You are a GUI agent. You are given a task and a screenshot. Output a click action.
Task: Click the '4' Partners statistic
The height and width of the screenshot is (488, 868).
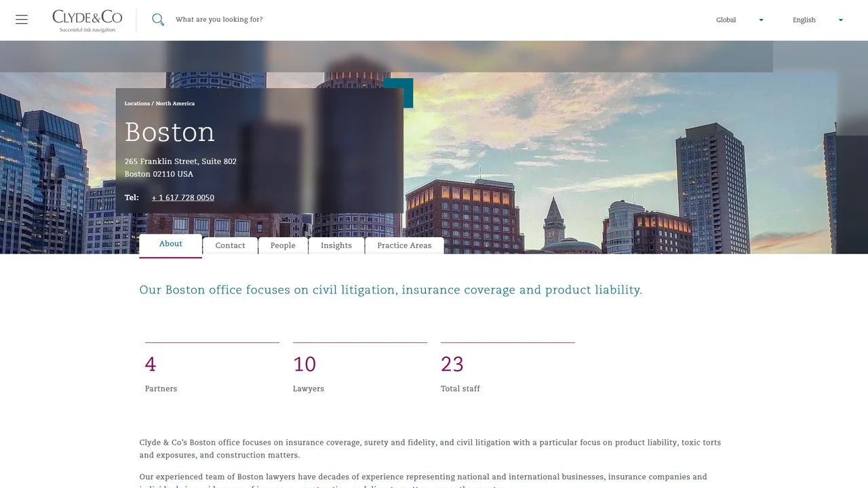click(x=151, y=364)
